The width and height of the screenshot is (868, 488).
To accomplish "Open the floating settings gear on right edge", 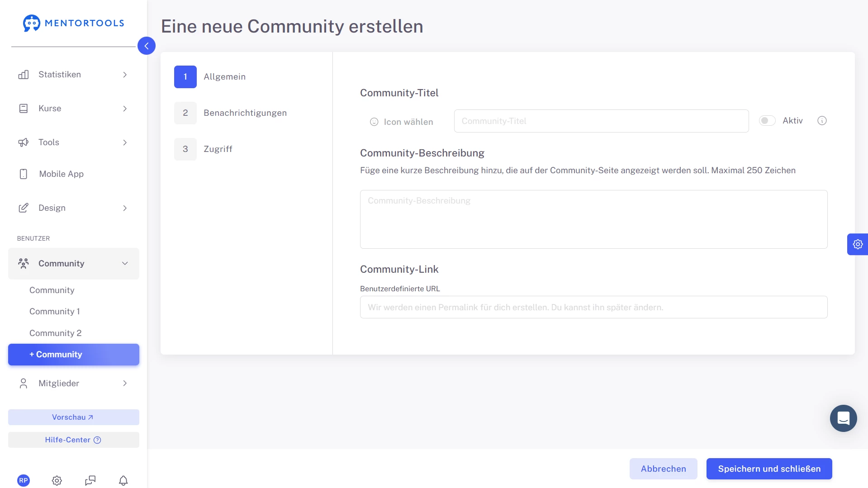I will point(857,244).
